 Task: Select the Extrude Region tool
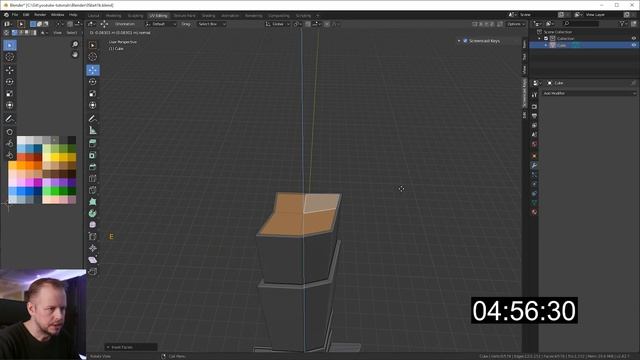[x=93, y=143]
